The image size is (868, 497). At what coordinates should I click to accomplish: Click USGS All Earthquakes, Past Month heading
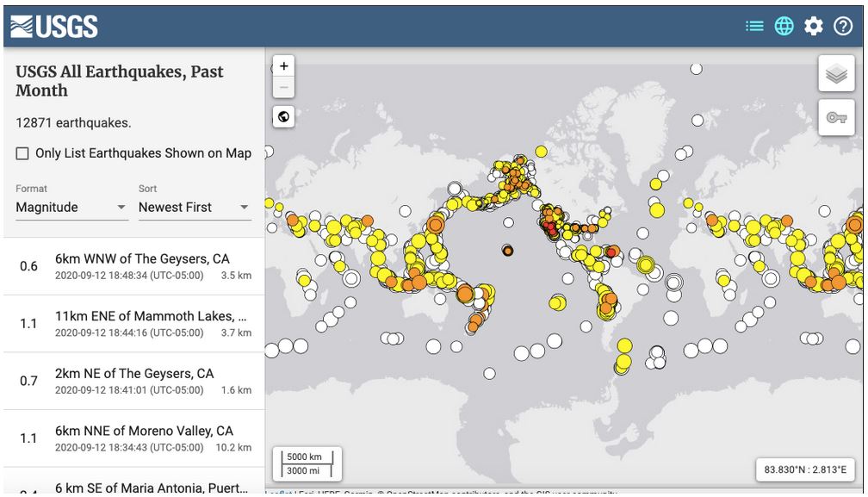120,81
